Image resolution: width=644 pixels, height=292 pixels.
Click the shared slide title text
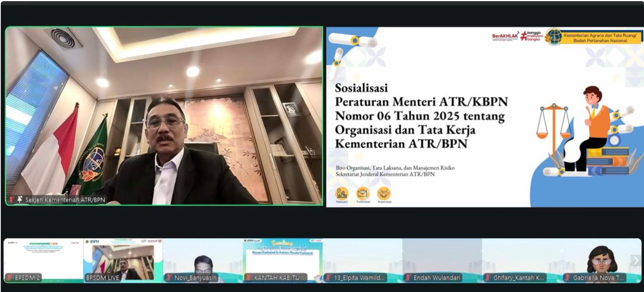421,116
